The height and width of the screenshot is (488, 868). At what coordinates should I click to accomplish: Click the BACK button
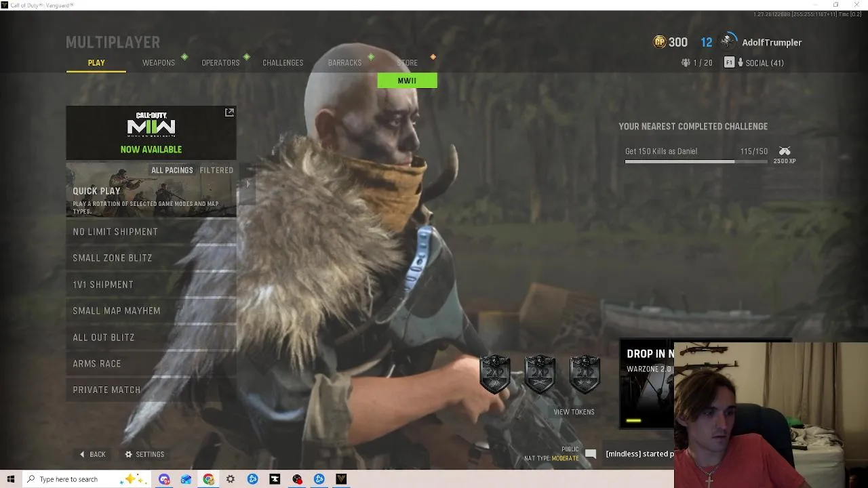(x=93, y=454)
